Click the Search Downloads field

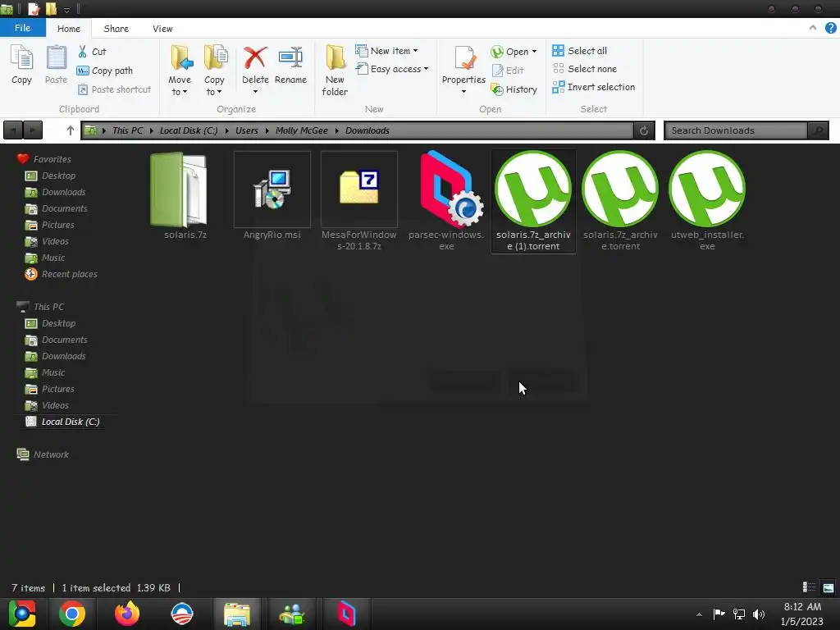tap(736, 130)
